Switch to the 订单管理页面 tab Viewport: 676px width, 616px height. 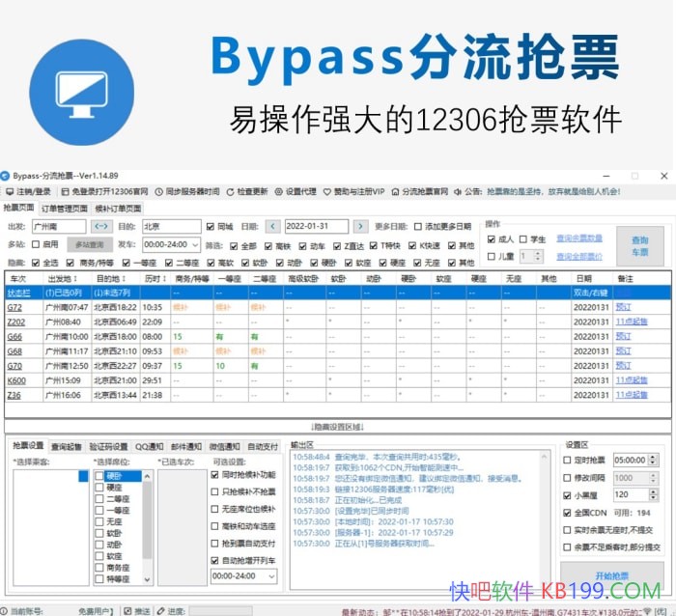(x=63, y=208)
